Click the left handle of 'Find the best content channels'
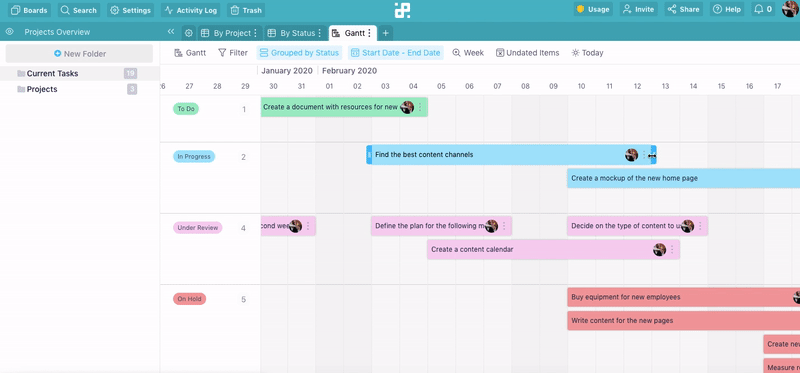The image size is (800, 373). [369, 155]
